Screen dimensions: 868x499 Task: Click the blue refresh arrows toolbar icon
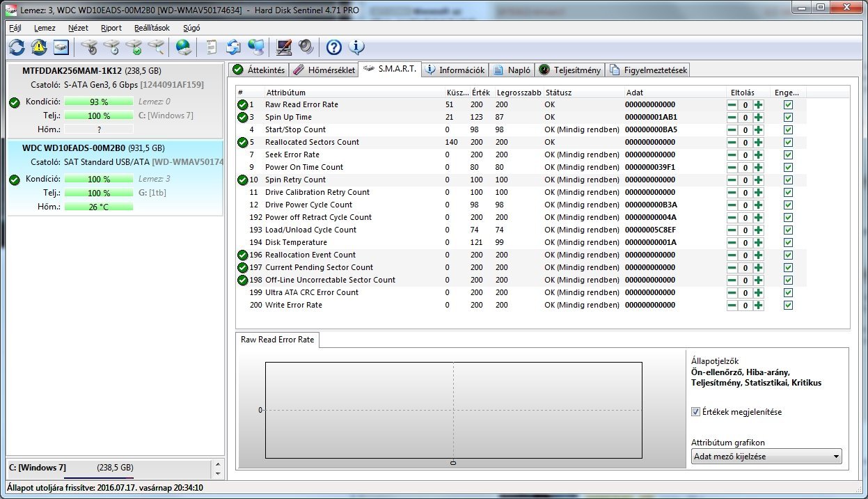pos(17,47)
